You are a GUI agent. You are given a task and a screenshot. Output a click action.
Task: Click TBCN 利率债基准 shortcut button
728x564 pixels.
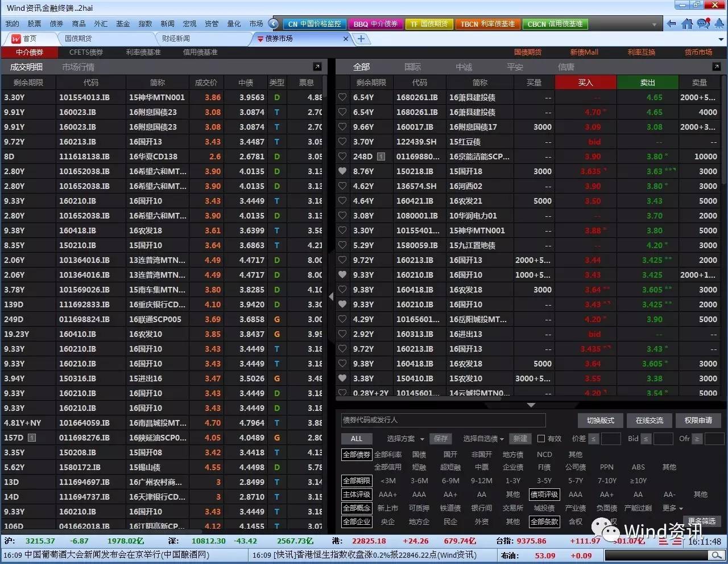click(487, 24)
